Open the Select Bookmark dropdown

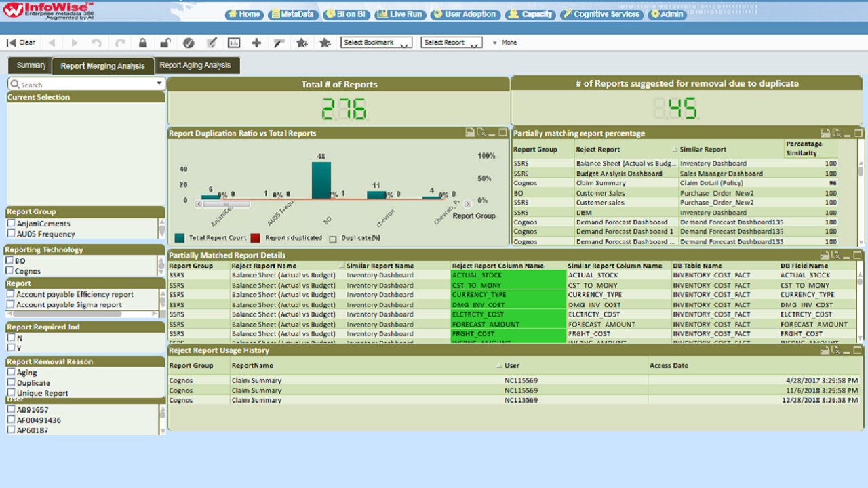tap(376, 43)
